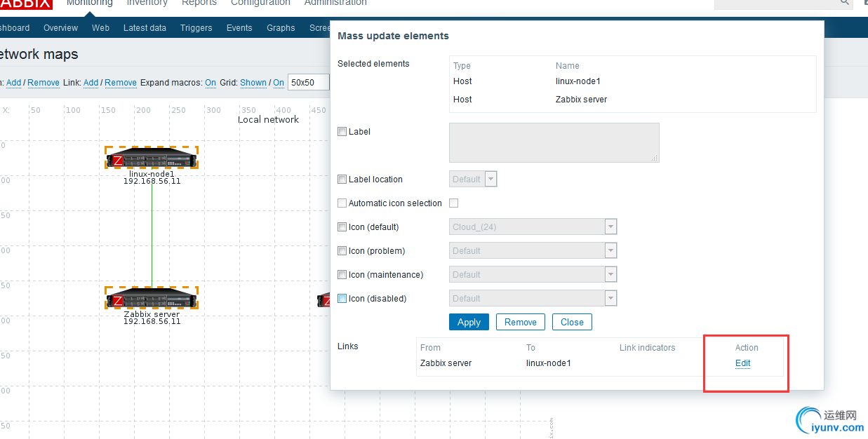The height and width of the screenshot is (439, 868).
Task: Enable the Icon (problem) checkbox
Action: point(342,251)
